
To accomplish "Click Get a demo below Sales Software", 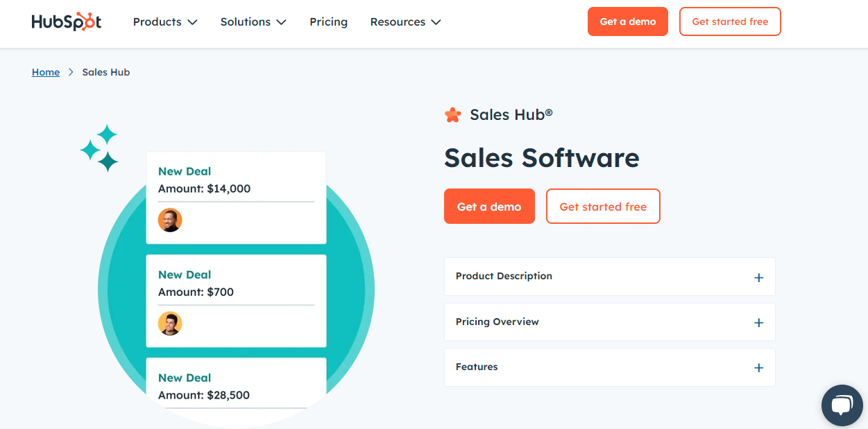I will point(489,207).
